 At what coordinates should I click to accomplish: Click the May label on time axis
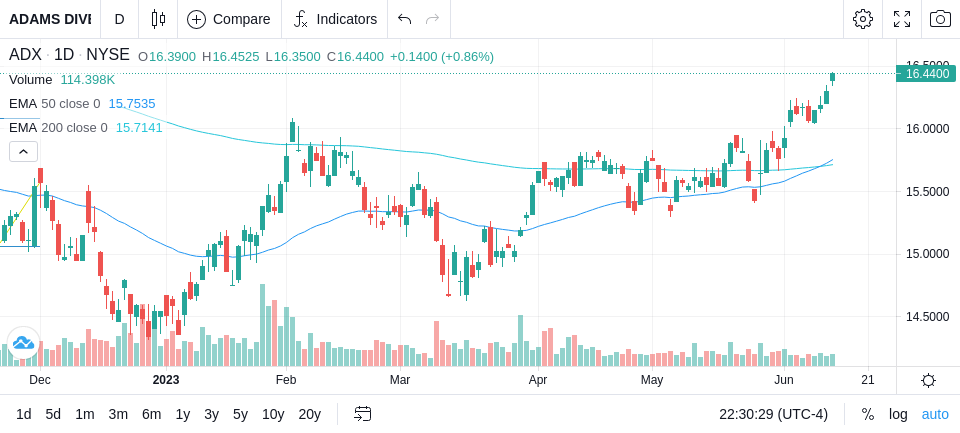click(652, 380)
